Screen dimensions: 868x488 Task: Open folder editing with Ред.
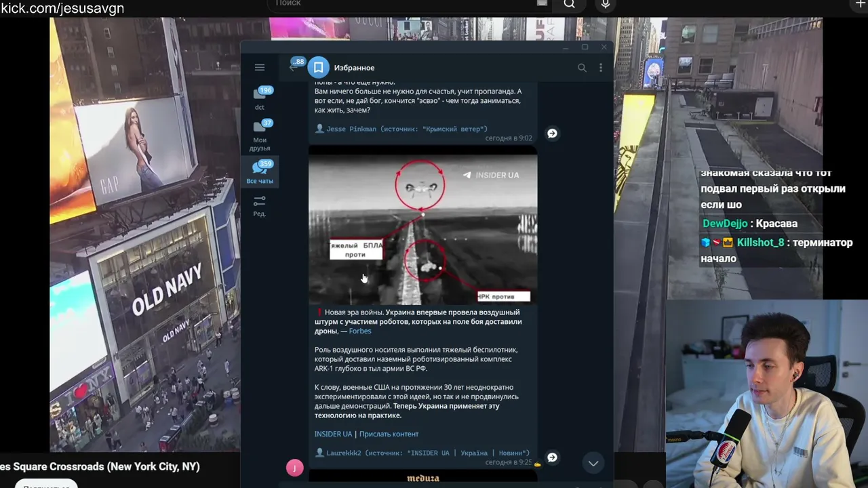pos(260,206)
